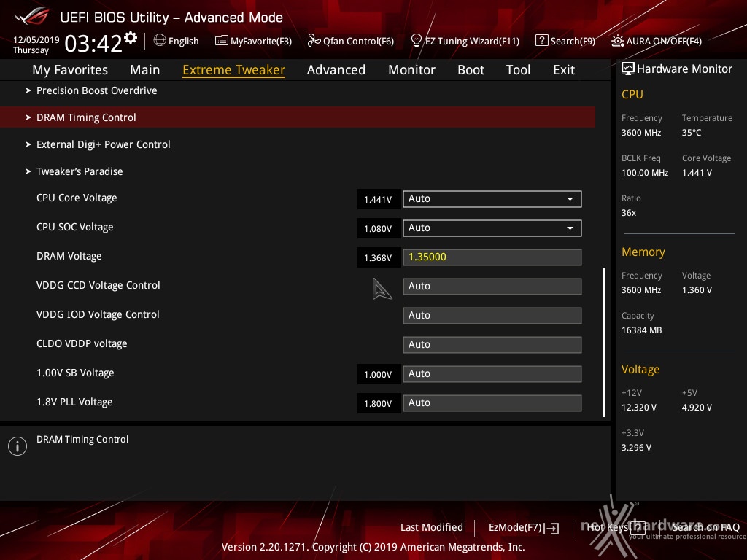Viewport: 747px width, 560px height.
Task: Click the VDDG CCD Voltage Control label
Action: tap(98, 285)
